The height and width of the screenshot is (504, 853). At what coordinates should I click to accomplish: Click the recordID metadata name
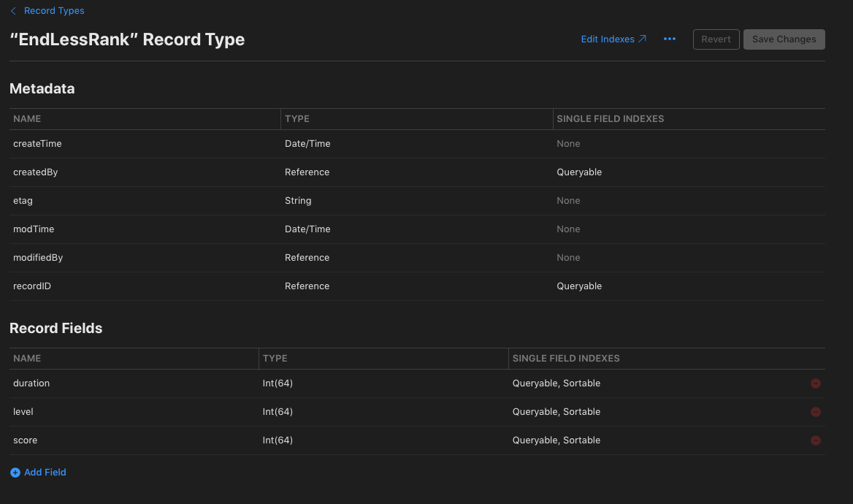[32, 286]
